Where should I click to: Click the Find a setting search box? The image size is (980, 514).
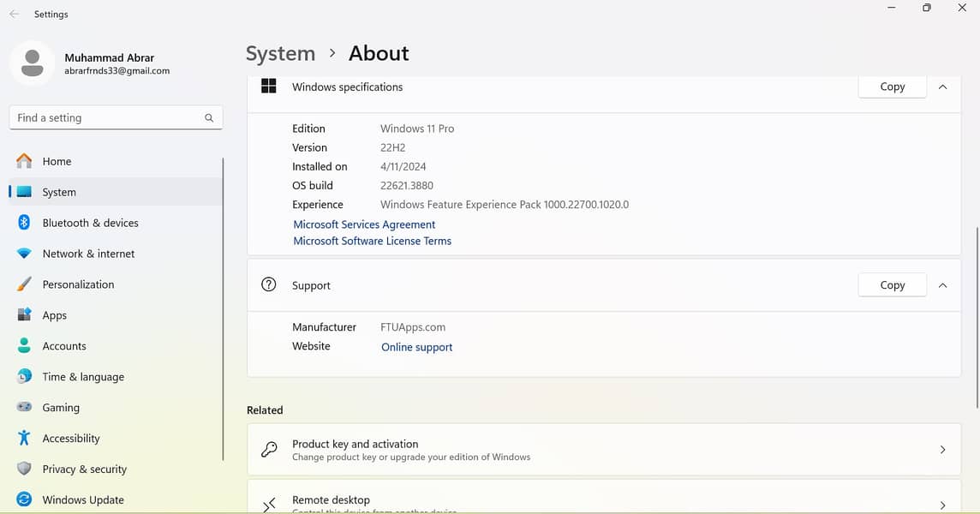(107, 118)
